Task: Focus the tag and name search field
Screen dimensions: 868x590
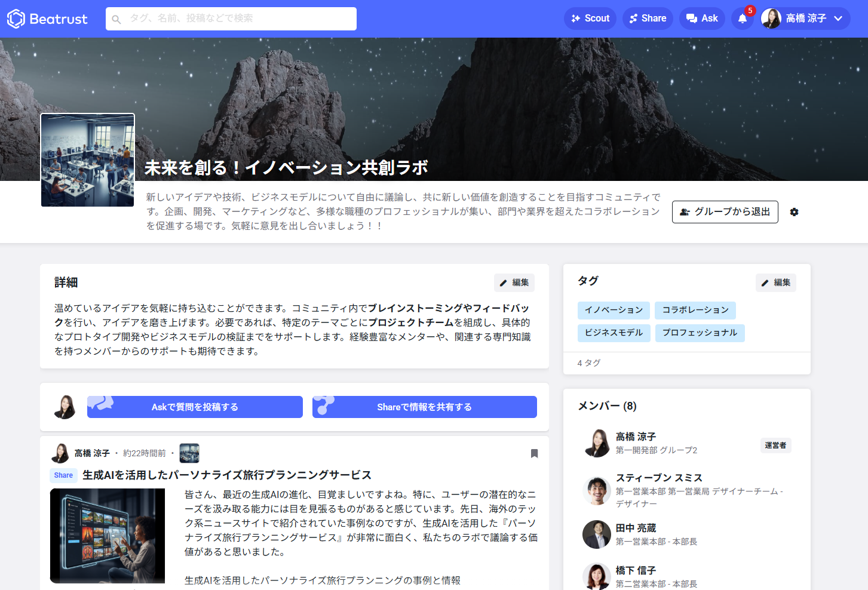Action: click(231, 19)
